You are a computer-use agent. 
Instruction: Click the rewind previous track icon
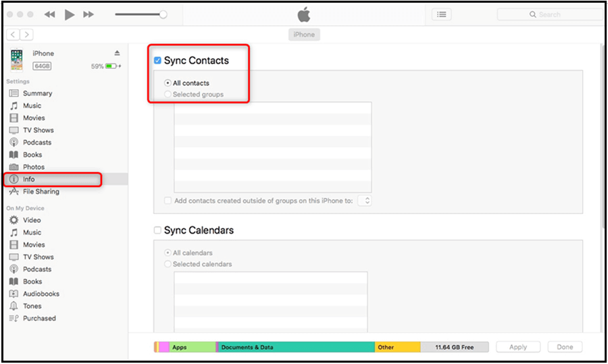50,14
